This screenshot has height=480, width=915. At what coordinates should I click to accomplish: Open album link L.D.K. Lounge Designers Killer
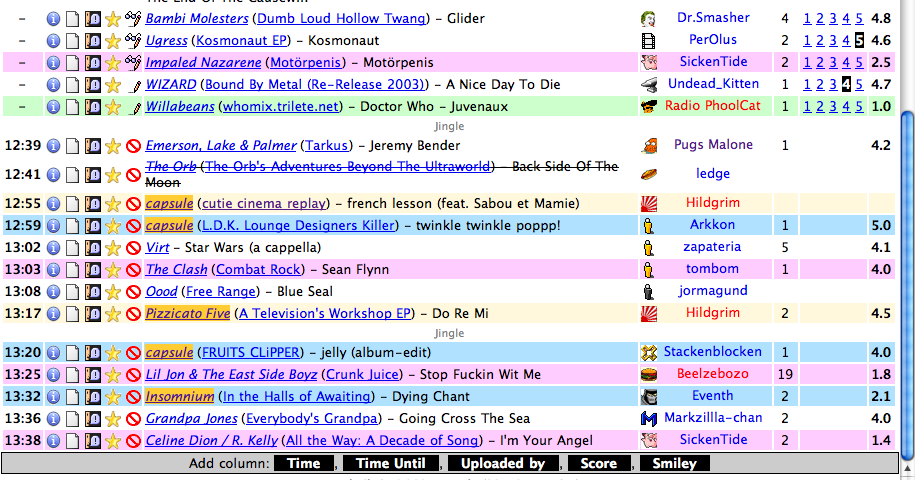point(298,225)
